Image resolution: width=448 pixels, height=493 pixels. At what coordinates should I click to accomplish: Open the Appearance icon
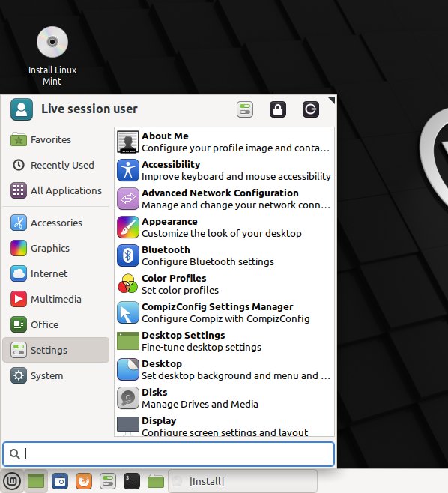pos(128,227)
